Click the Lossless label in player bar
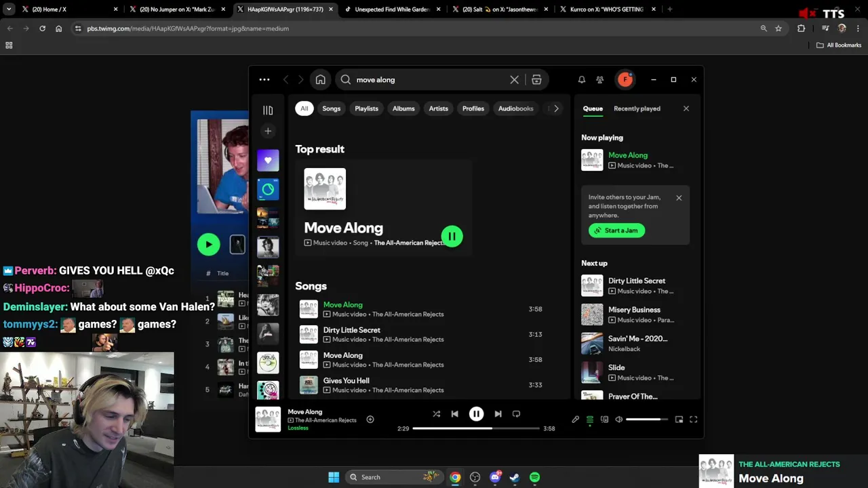This screenshot has height=488, width=868. pos(298,428)
